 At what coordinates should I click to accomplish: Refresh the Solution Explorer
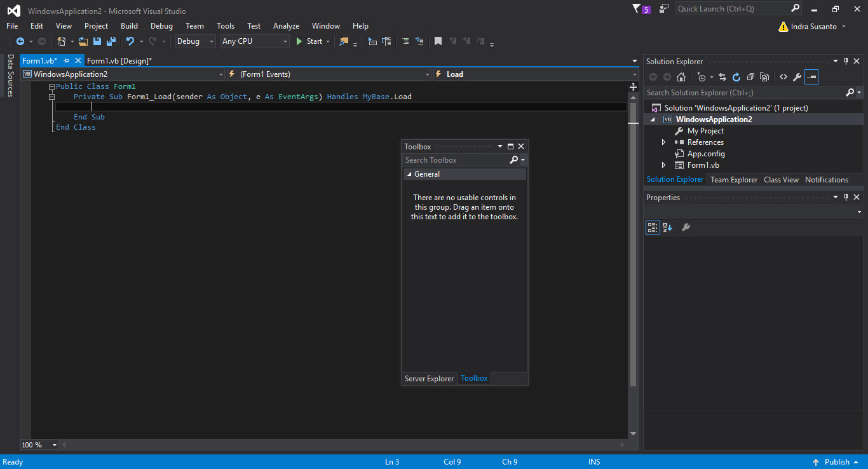pos(736,76)
